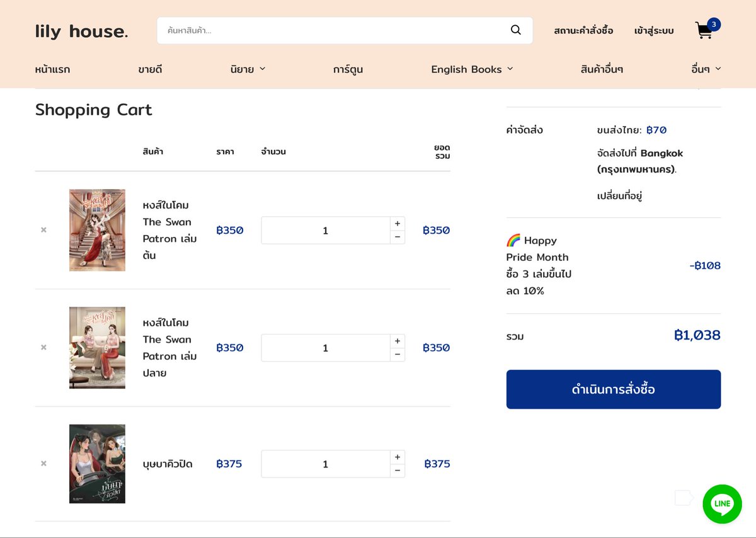Open the การ์ตูน menu item
The image size is (756, 538).
(x=348, y=69)
